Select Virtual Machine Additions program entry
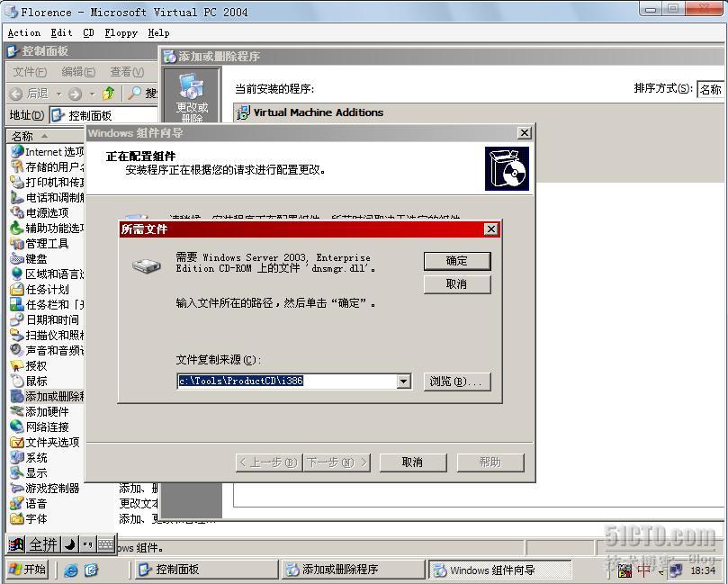The image size is (728, 584). click(318, 112)
